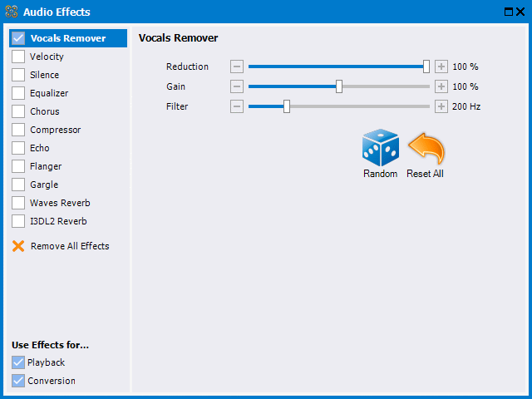Click the Random dice icon
This screenshot has height=399, width=532.
coord(381,148)
